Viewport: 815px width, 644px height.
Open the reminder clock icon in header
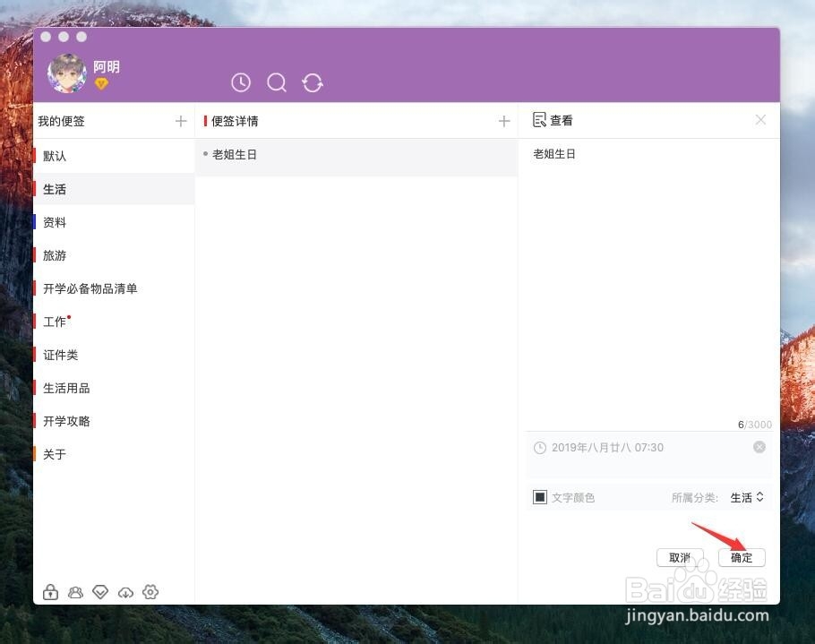241,82
